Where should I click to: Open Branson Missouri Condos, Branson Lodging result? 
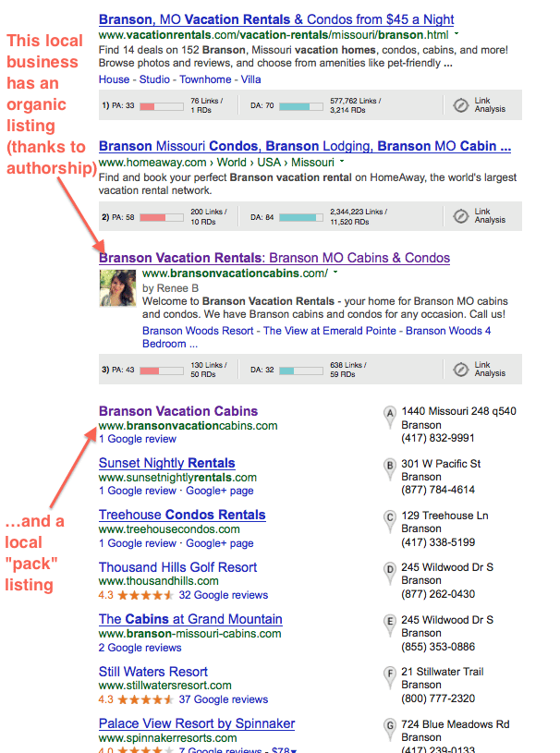[x=305, y=146]
